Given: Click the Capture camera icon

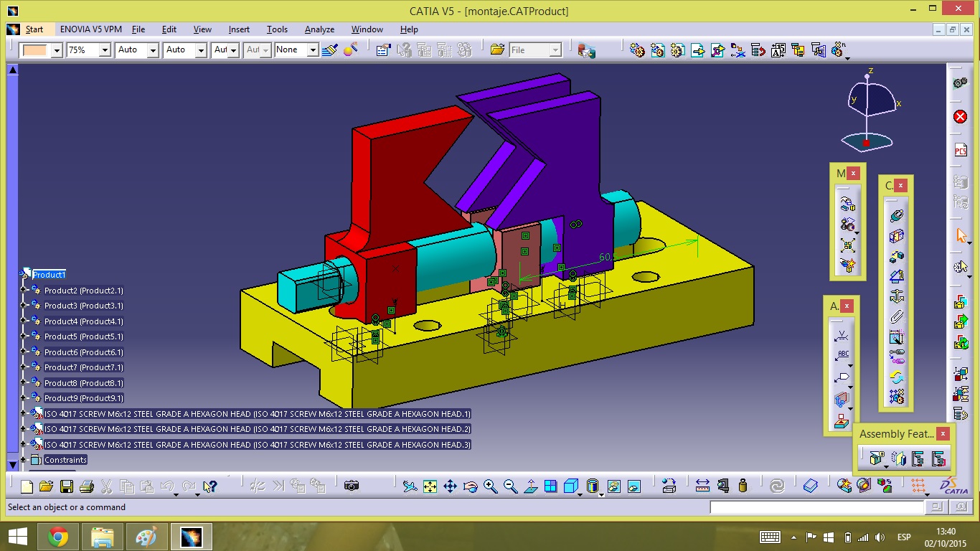Looking at the screenshot, I should click(x=351, y=486).
